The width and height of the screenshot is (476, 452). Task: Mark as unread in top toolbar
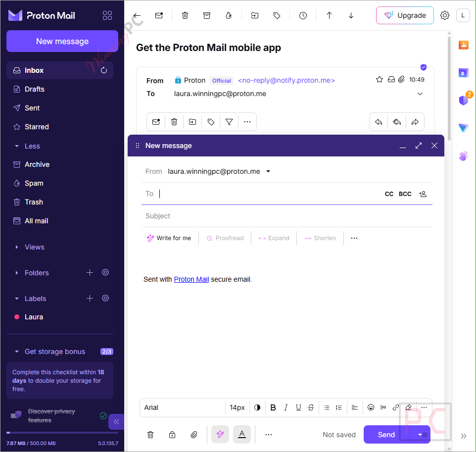159,15
